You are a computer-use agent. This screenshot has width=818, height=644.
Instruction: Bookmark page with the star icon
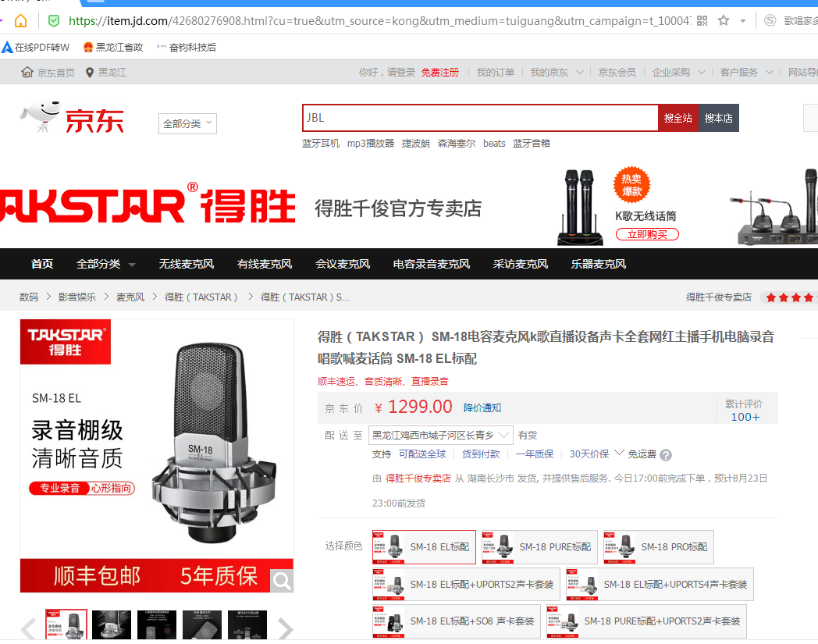tap(724, 21)
